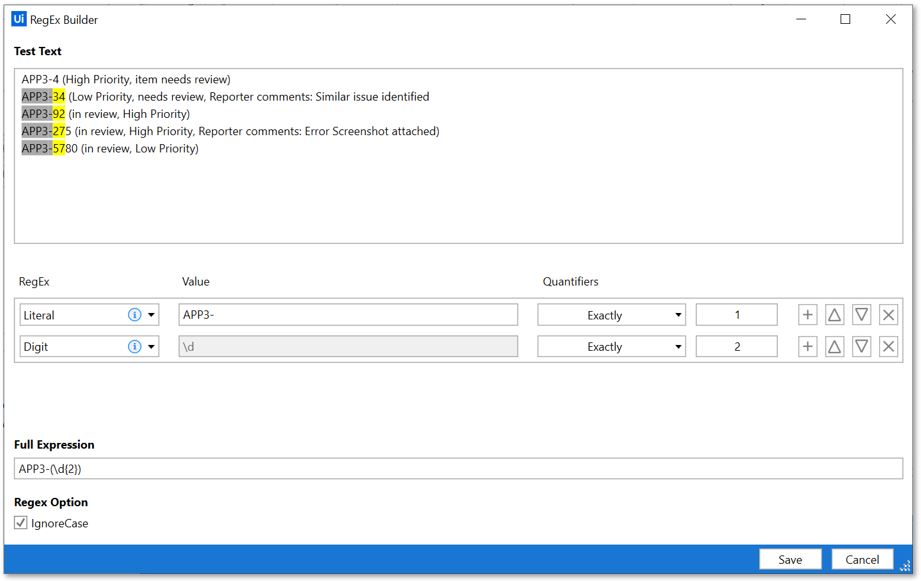Click the quantifier count field showing 2

[x=736, y=347]
